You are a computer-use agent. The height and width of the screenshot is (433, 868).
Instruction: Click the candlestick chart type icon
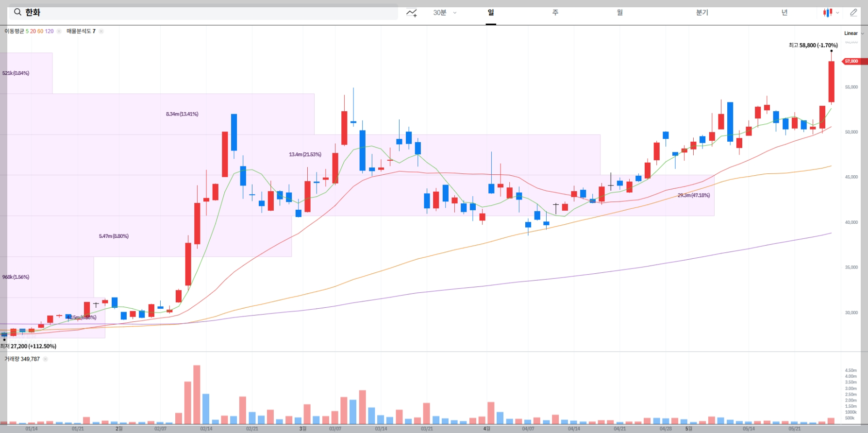pos(828,13)
